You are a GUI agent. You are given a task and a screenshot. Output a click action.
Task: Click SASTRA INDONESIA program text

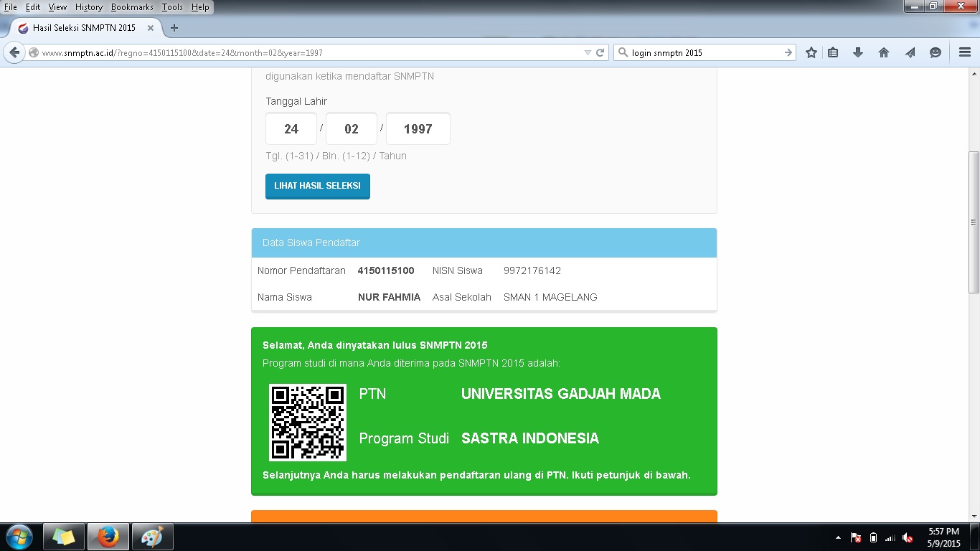[530, 438]
